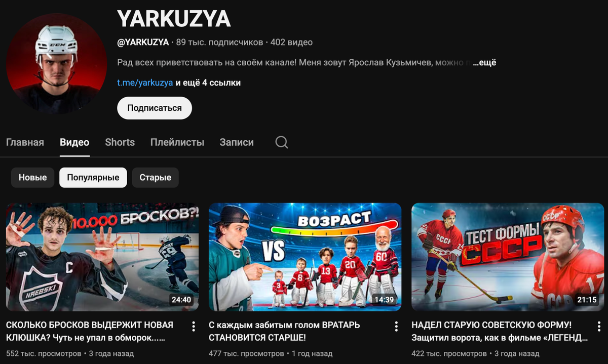This screenshot has height=364, width=608.
Task: Open title НАДЕЛ СТАРУЮ СОВЕТСКУЮ ФОРМУ
Action: click(500, 331)
